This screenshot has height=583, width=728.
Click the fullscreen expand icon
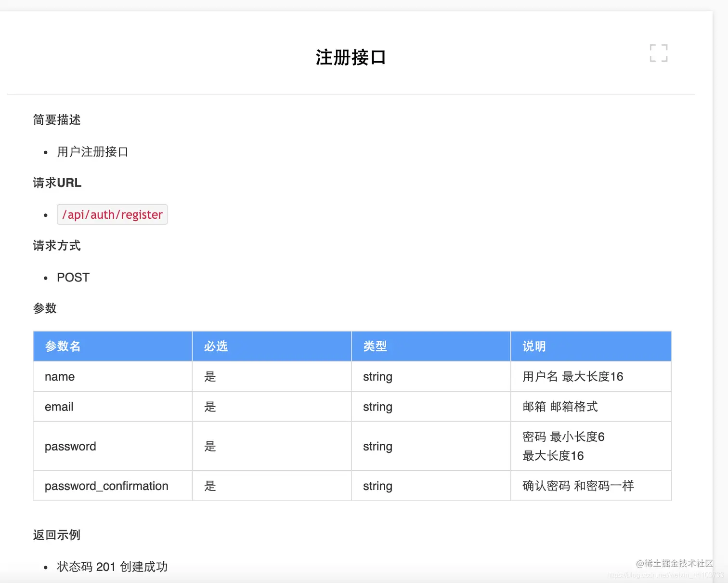(659, 53)
